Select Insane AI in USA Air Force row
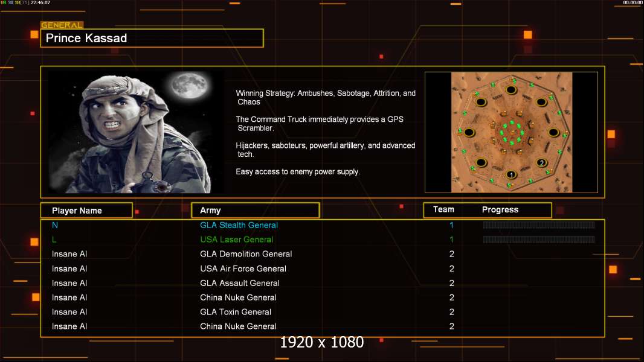The width and height of the screenshot is (644, 362). (69, 268)
